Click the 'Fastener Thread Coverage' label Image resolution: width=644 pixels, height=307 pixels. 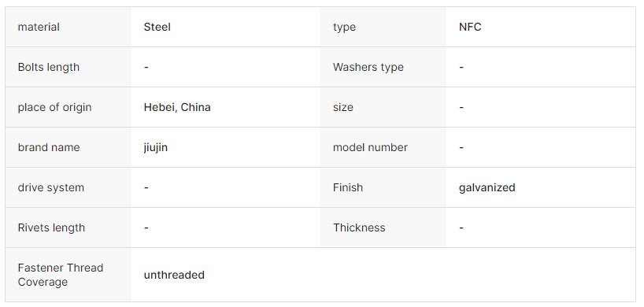pos(61,275)
